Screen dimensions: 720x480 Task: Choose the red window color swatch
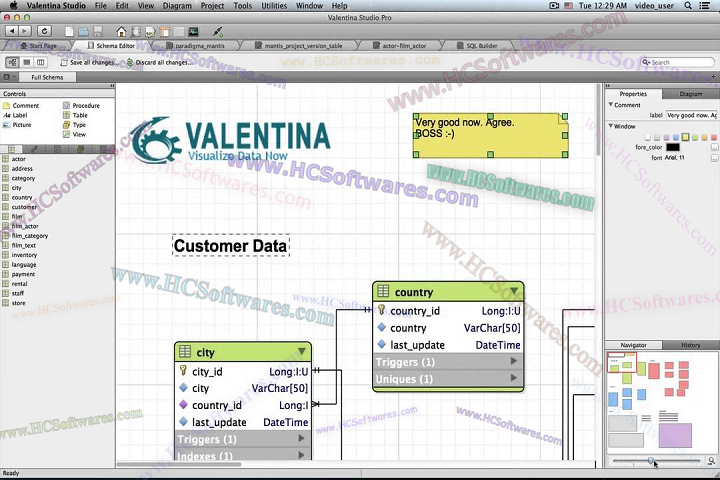coord(714,137)
